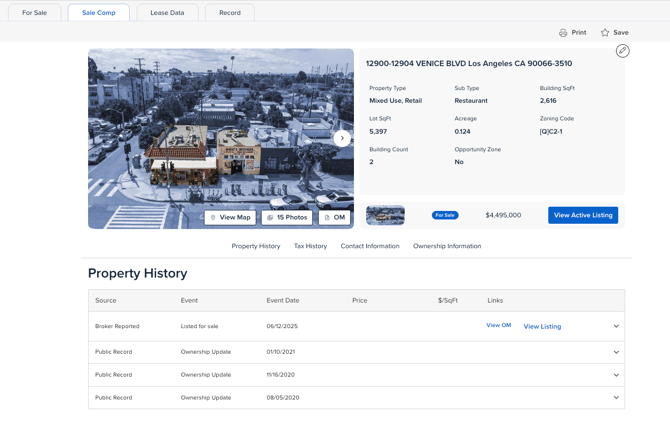The height and width of the screenshot is (424, 670).
Task: Switch to the Lease Data tab
Action: (167, 13)
